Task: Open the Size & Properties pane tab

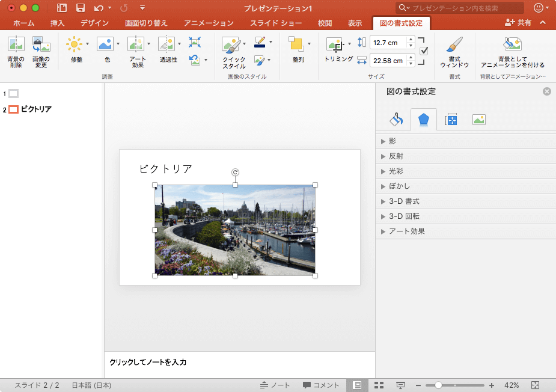Action: (451, 120)
